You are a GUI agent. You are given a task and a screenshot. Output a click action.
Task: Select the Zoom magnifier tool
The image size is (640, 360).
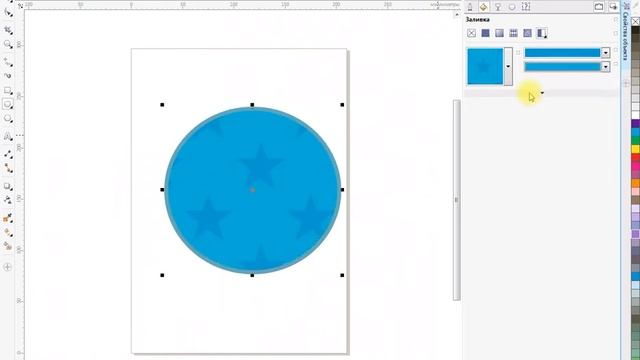pyautogui.click(x=8, y=44)
